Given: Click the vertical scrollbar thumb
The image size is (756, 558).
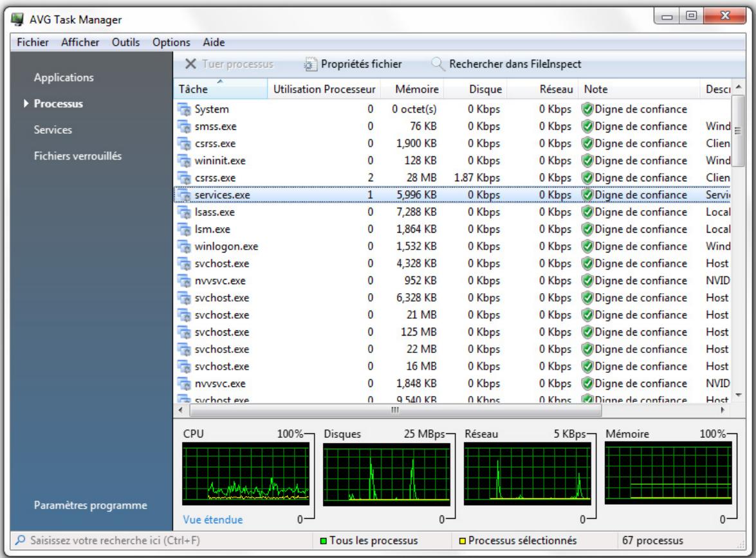Looking at the screenshot, I should (738, 130).
